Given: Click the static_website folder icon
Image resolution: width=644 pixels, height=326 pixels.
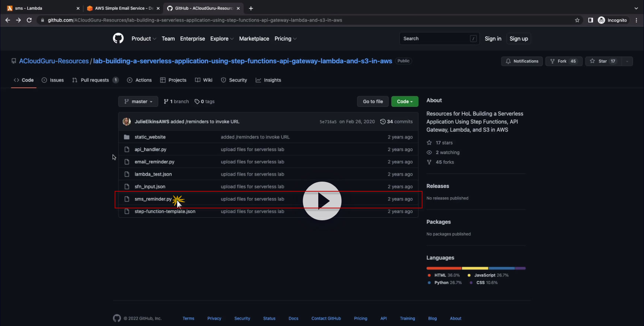Looking at the screenshot, I should coord(127,137).
